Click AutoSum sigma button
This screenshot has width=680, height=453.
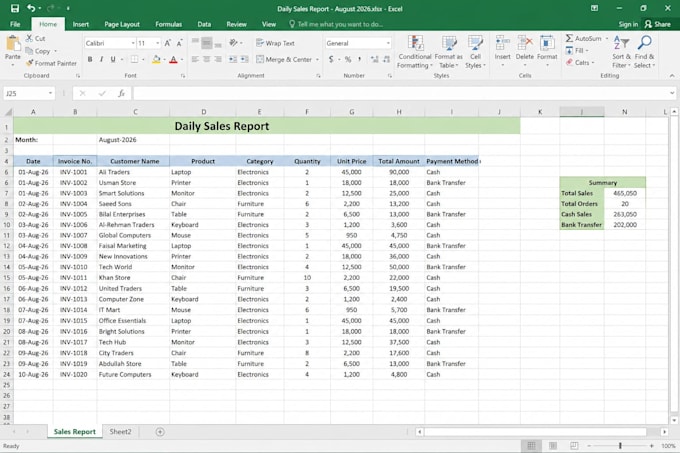point(584,39)
